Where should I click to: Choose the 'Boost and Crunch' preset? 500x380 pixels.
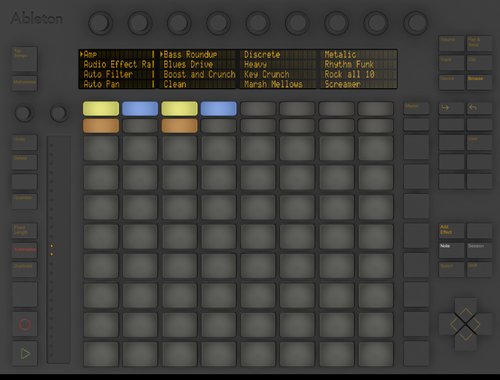[199, 74]
